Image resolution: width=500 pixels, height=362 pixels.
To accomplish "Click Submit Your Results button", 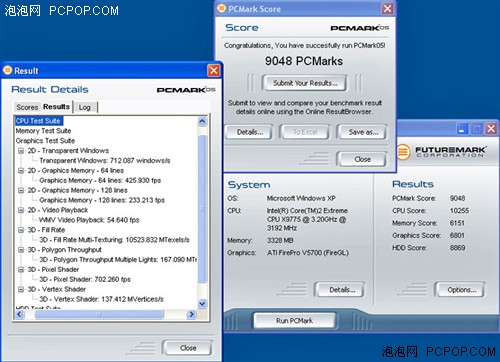I will (x=305, y=83).
